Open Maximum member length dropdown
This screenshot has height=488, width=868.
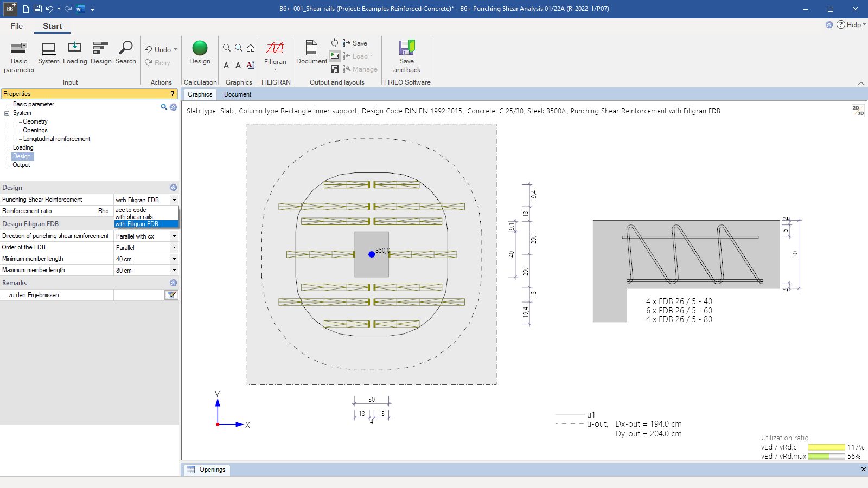pyautogui.click(x=174, y=270)
